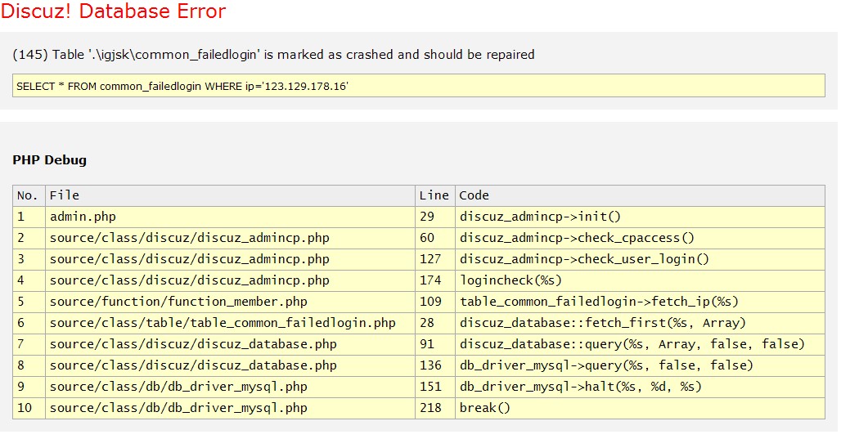Click the file cell in row 3

pos(230,259)
